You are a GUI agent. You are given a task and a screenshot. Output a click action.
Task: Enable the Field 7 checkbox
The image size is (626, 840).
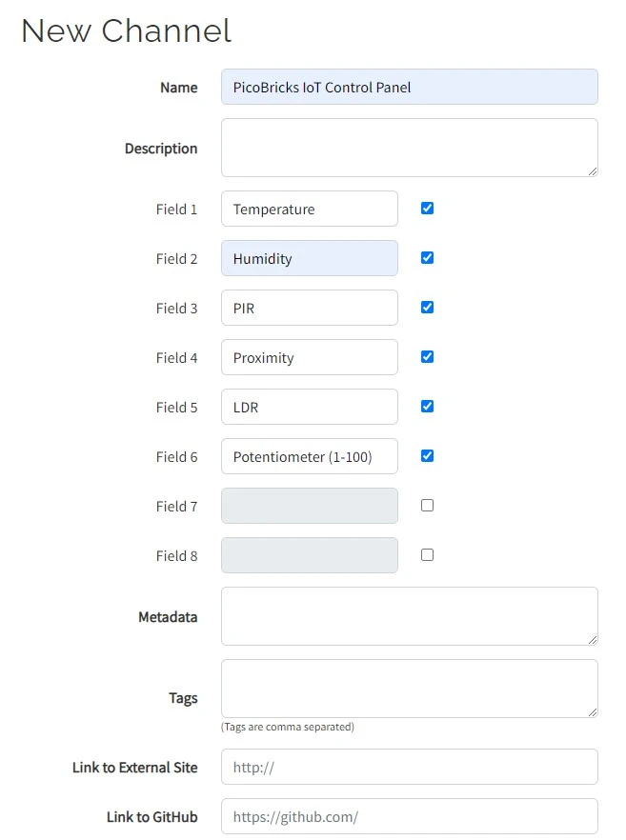tap(427, 505)
